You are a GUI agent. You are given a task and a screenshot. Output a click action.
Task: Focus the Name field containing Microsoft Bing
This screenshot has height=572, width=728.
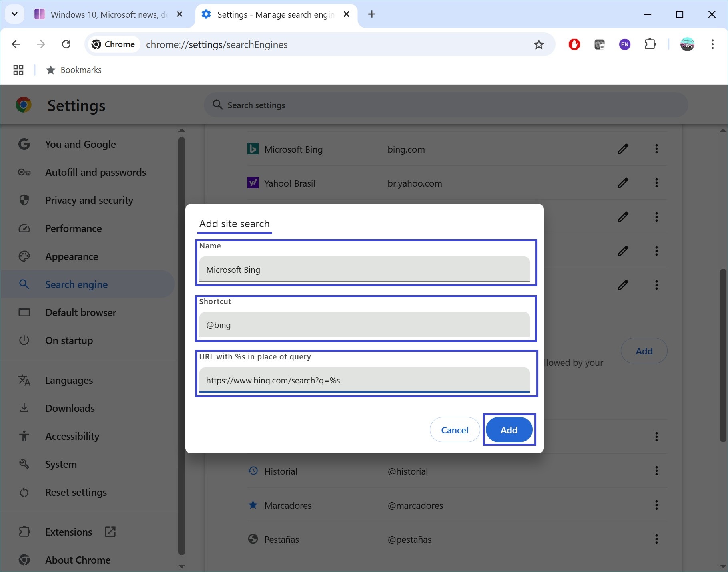pos(364,270)
